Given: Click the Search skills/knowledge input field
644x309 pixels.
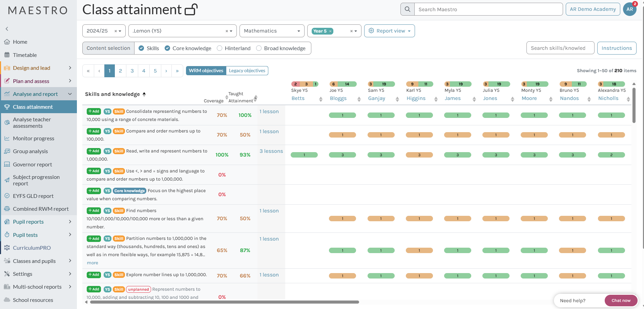Looking at the screenshot, I should click(x=560, y=48).
